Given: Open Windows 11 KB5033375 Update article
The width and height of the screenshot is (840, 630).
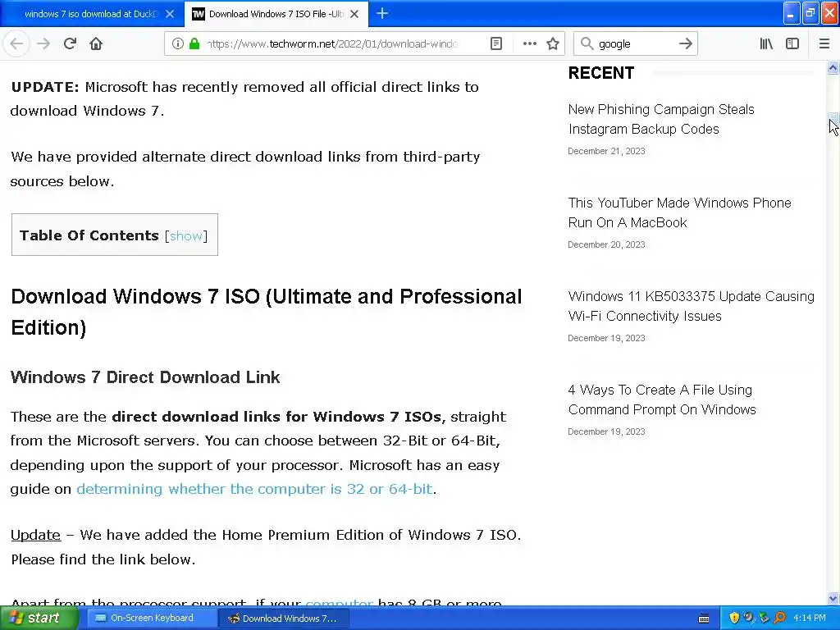Looking at the screenshot, I should click(691, 306).
